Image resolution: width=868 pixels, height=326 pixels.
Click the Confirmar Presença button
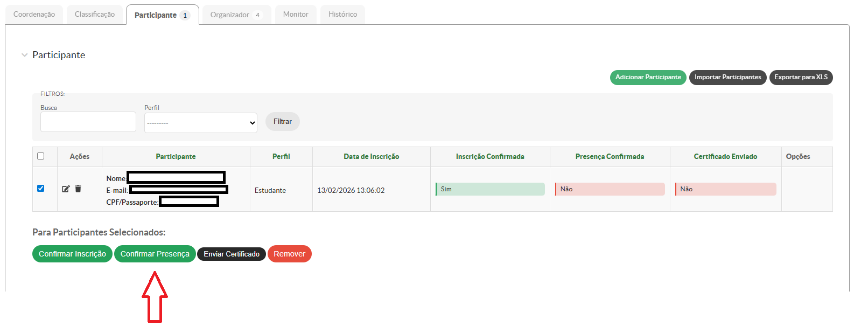coord(155,254)
